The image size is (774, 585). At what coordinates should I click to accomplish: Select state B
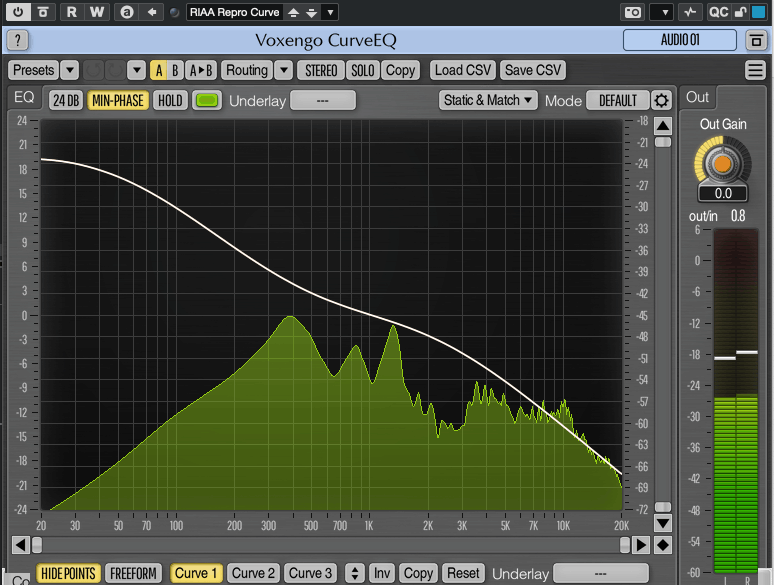click(x=175, y=70)
